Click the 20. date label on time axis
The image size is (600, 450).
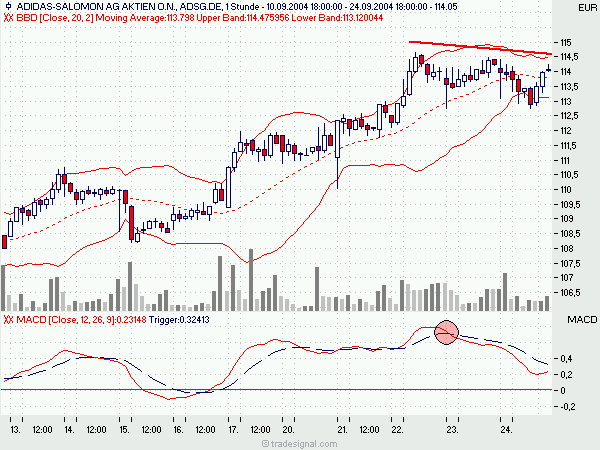click(x=288, y=430)
